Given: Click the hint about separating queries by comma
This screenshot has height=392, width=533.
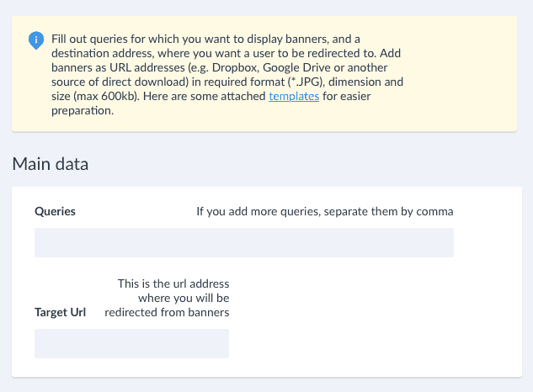Looking at the screenshot, I should pos(325,211).
